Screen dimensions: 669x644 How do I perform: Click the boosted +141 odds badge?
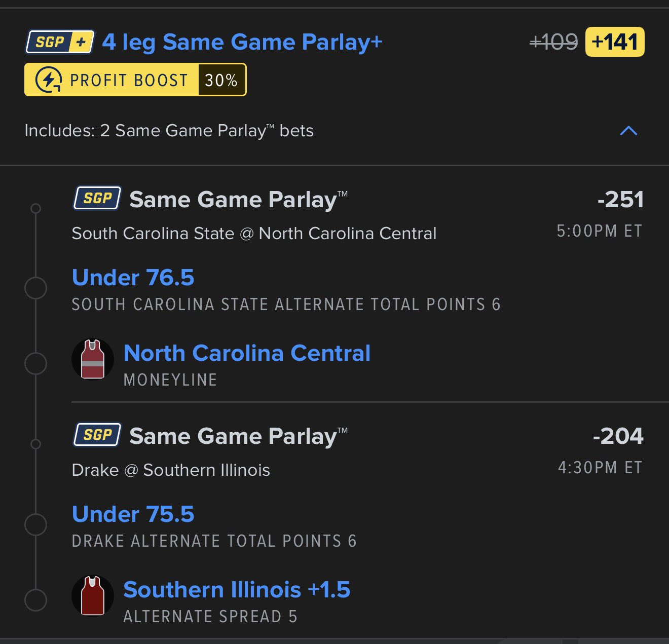[x=614, y=42]
